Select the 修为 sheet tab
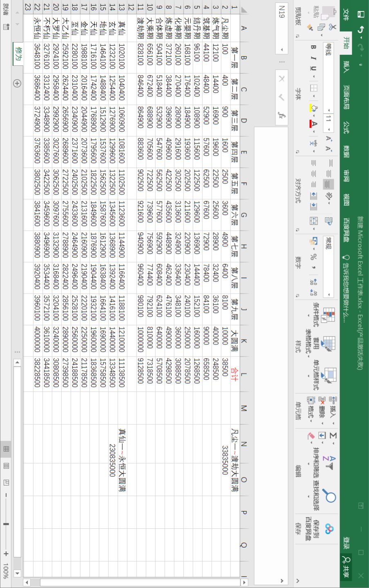 [x=18, y=54]
